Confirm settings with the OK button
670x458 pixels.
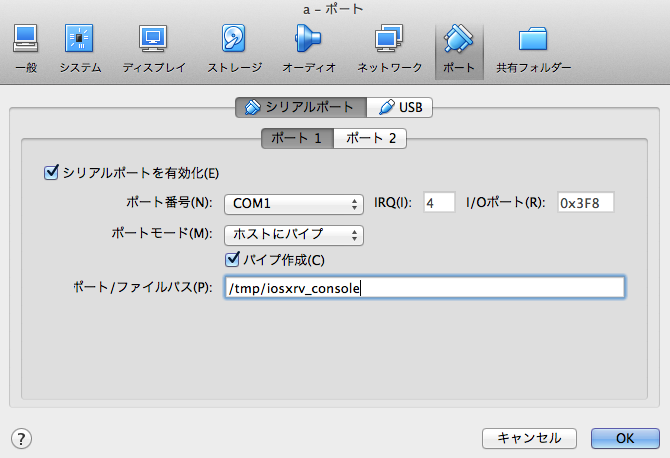625,438
